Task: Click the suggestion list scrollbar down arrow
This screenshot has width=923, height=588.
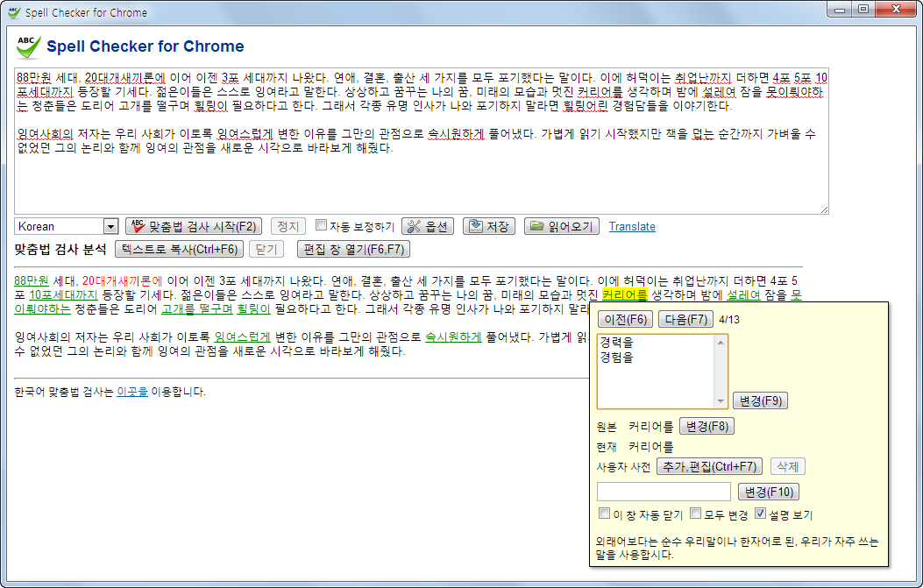Action: [x=721, y=401]
